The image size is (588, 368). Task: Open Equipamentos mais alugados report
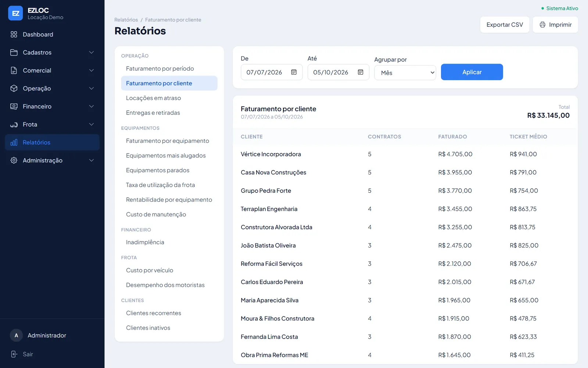coord(169,155)
